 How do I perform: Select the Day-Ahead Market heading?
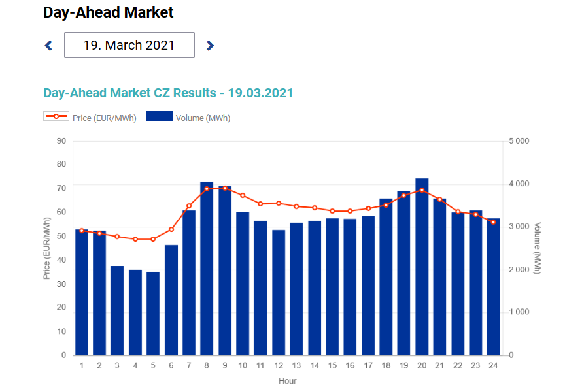(x=107, y=12)
